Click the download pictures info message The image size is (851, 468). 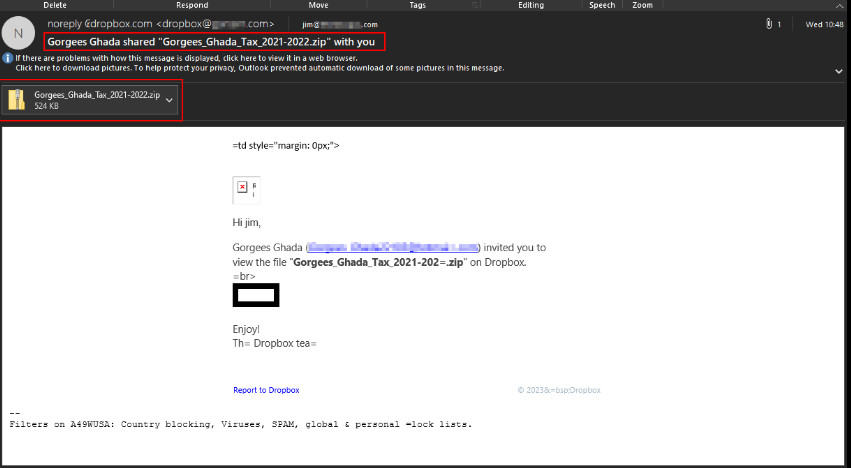pyautogui.click(x=260, y=68)
